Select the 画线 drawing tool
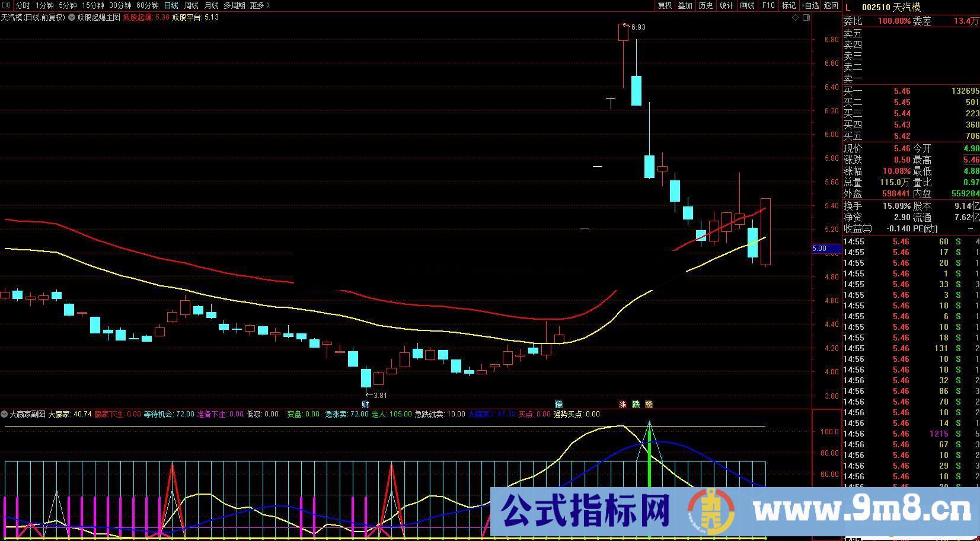The image size is (980, 541). click(746, 5)
